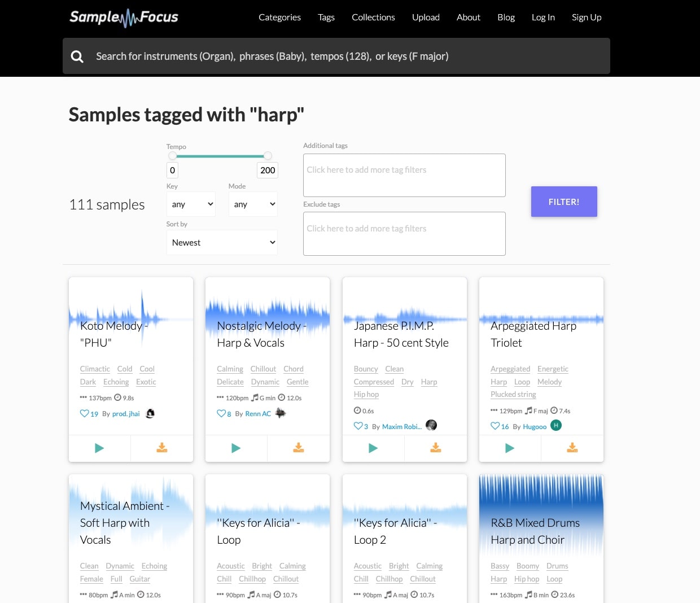Open prod. jhai's avatar picture
Image resolution: width=700 pixels, height=603 pixels.
(150, 413)
